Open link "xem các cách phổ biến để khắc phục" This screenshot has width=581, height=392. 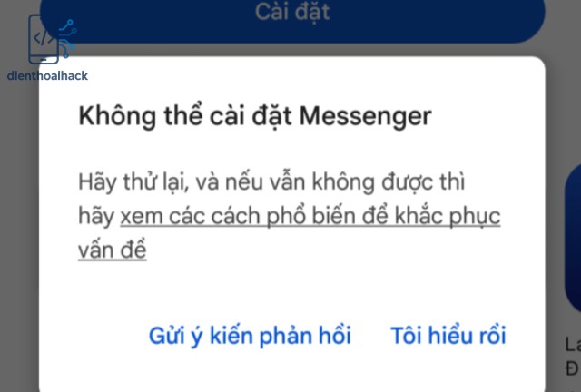[310, 216]
